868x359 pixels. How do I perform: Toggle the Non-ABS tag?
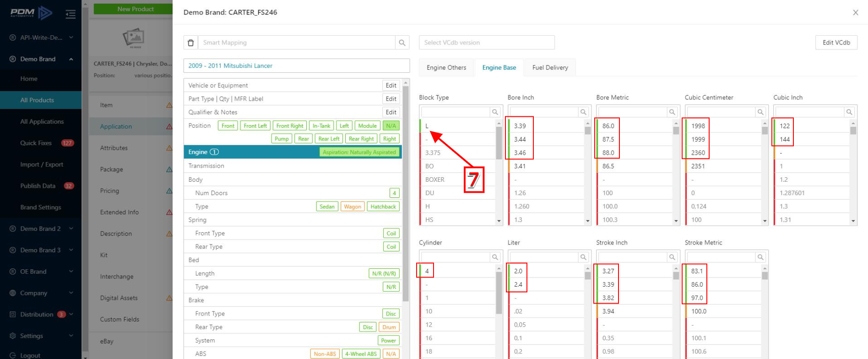point(325,354)
